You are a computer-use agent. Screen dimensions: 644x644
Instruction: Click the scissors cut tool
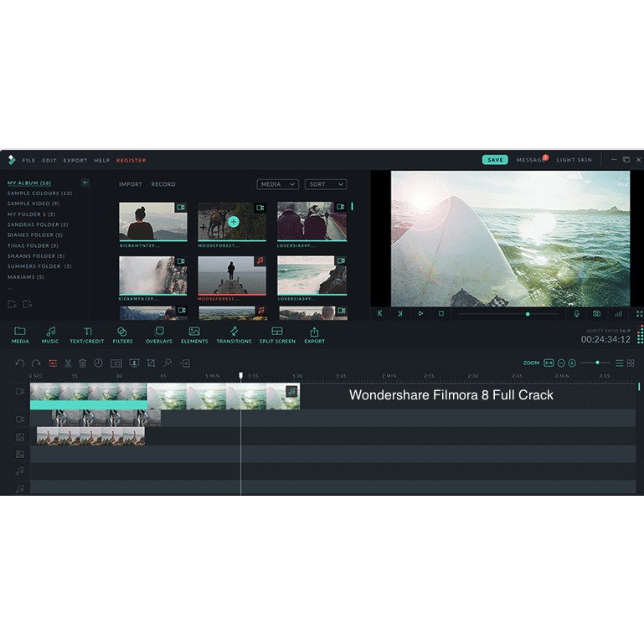tap(69, 363)
